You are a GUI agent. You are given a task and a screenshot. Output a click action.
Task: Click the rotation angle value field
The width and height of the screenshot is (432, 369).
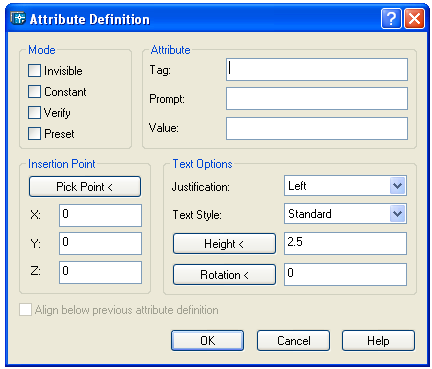(x=345, y=275)
